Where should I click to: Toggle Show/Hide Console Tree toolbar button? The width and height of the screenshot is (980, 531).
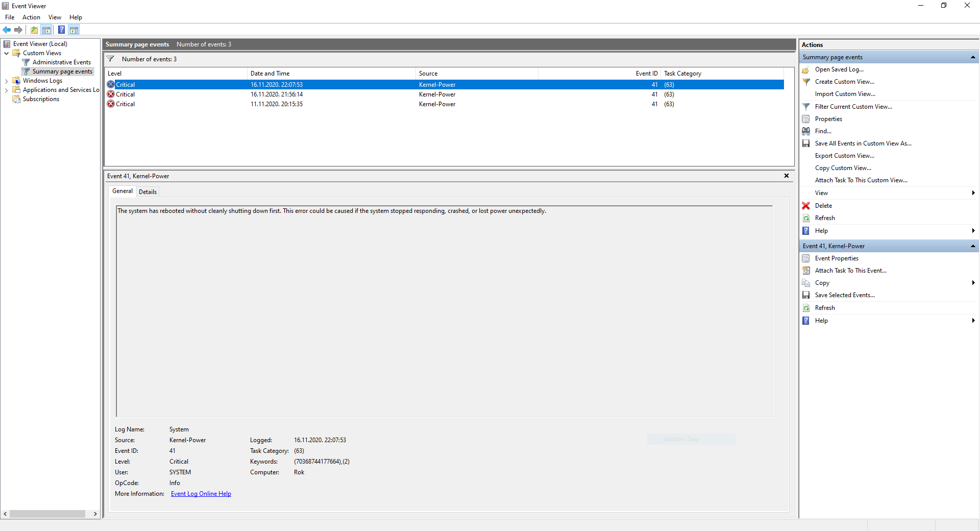coord(46,30)
